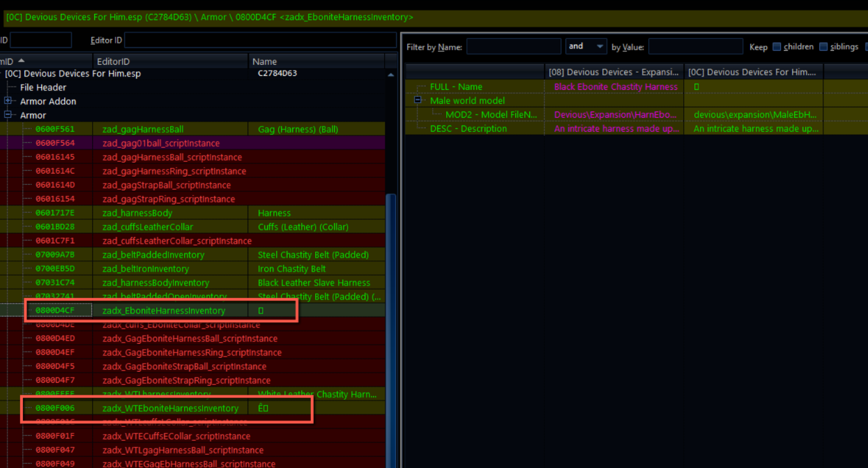Sort by the Name column header

click(x=317, y=61)
